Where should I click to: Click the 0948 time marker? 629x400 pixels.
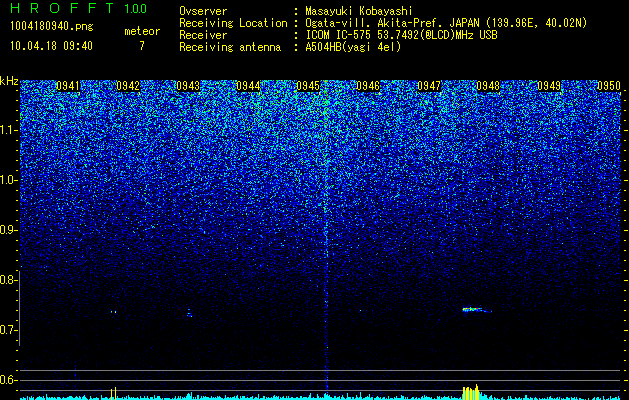click(489, 86)
